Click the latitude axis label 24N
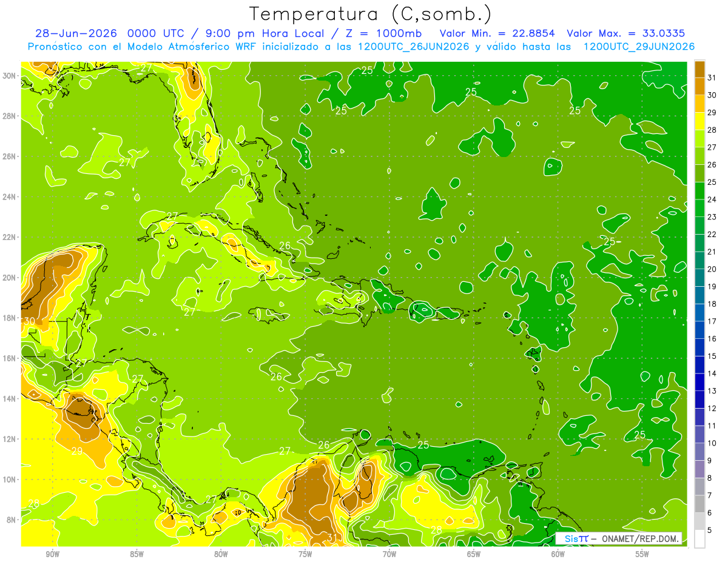The image size is (728, 562). click(x=10, y=196)
